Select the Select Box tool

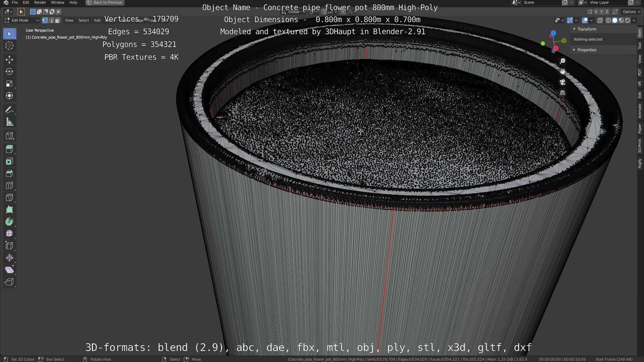coord(9,34)
